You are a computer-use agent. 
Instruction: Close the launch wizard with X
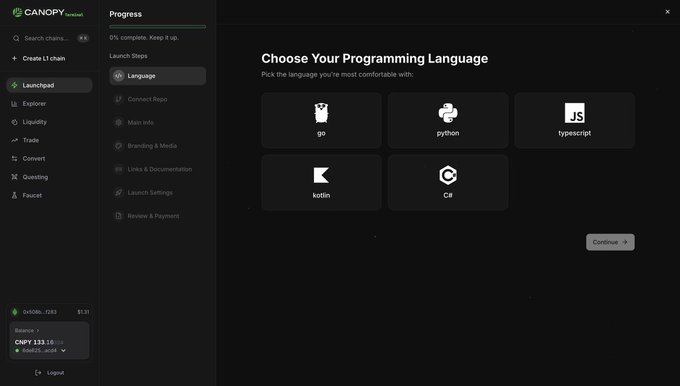tap(667, 12)
